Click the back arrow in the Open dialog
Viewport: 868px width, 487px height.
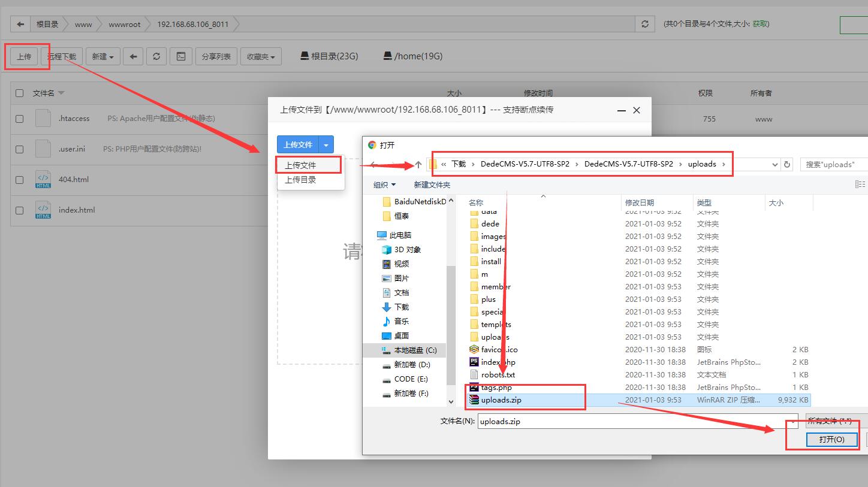[373, 164]
